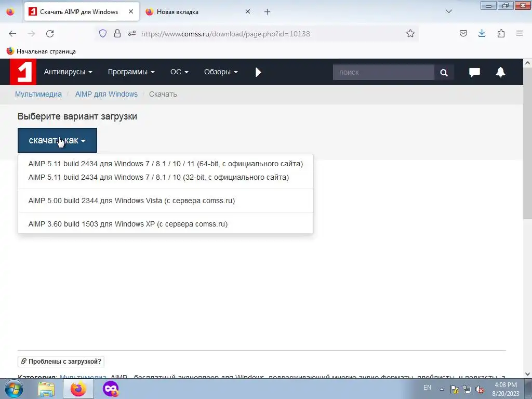Reload the page with the refresh icon
The width and height of the screenshot is (532, 399).
[x=50, y=34]
